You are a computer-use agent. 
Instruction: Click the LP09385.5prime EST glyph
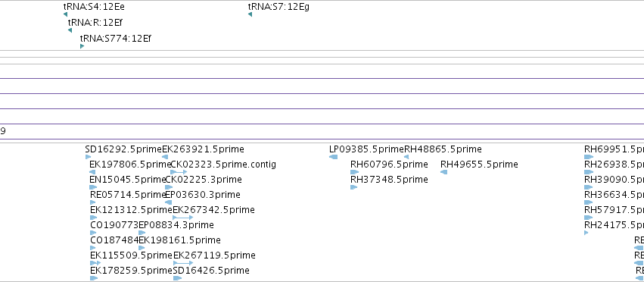334,157
